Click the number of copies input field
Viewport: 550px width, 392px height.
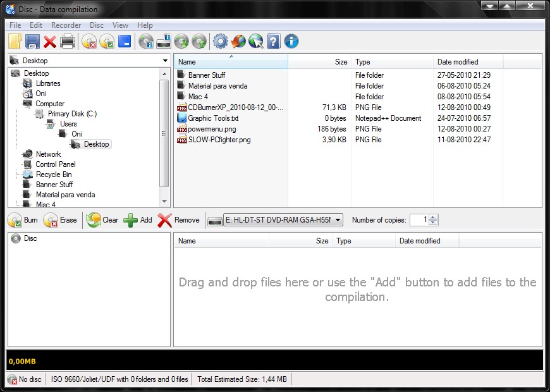coord(419,220)
